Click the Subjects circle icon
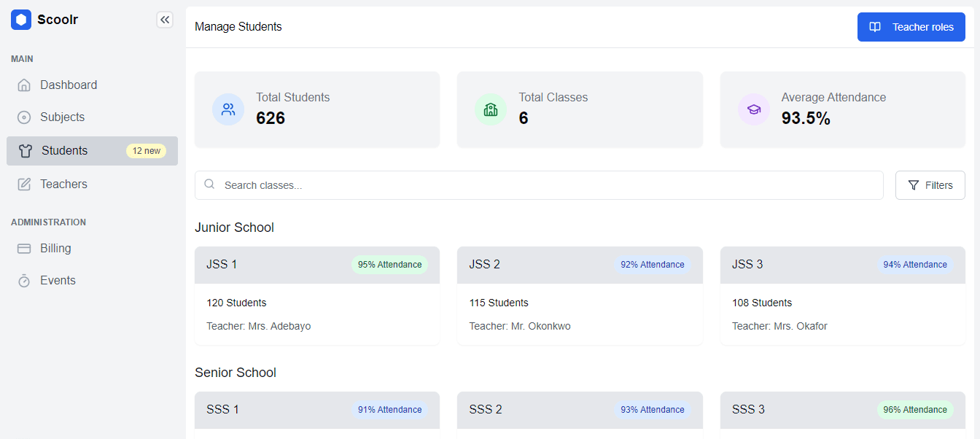The width and height of the screenshot is (980, 439). click(x=24, y=117)
